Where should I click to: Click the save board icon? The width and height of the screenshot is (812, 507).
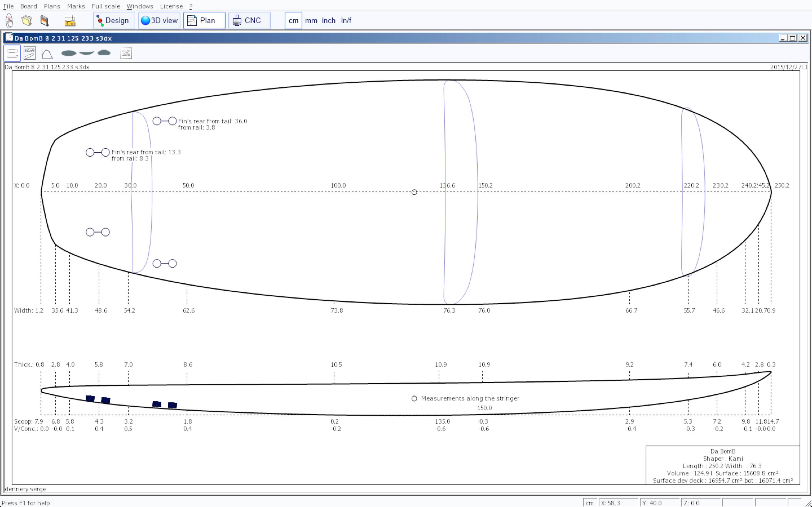click(44, 21)
